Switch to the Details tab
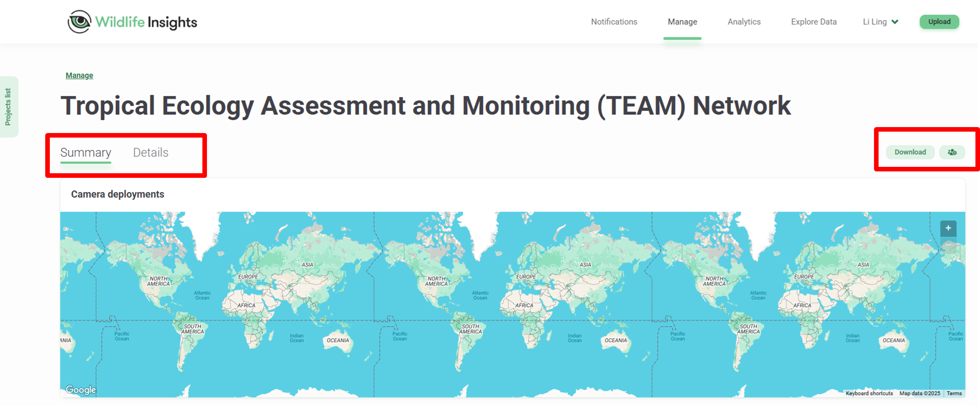This screenshot has height=405, width=980. tap(151, 153)
